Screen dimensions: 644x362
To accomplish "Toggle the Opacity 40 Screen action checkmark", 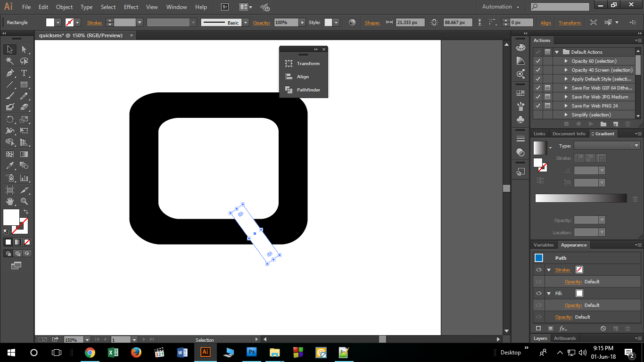I will point(538,70).
